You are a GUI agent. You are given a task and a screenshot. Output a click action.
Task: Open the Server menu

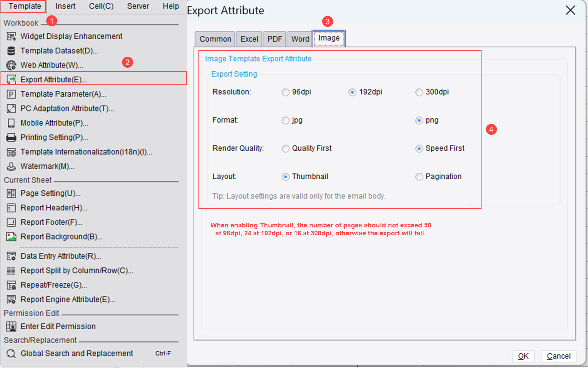138,6
